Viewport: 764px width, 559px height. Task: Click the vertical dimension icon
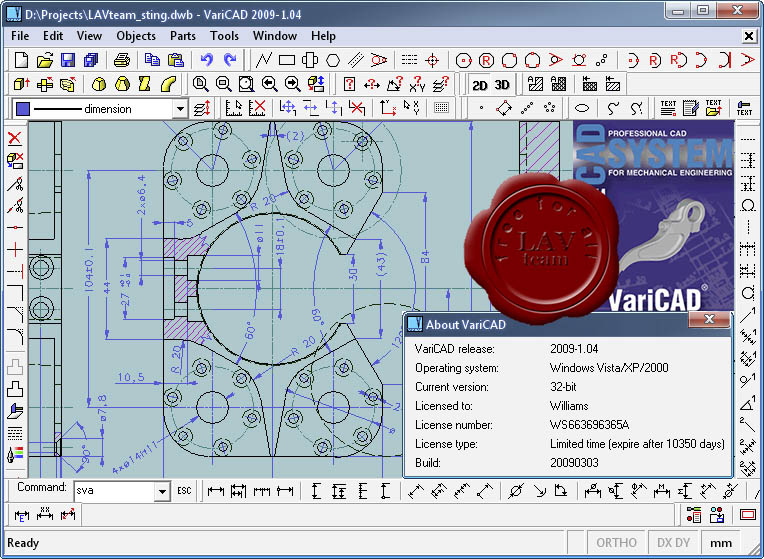tap(316, 491)
